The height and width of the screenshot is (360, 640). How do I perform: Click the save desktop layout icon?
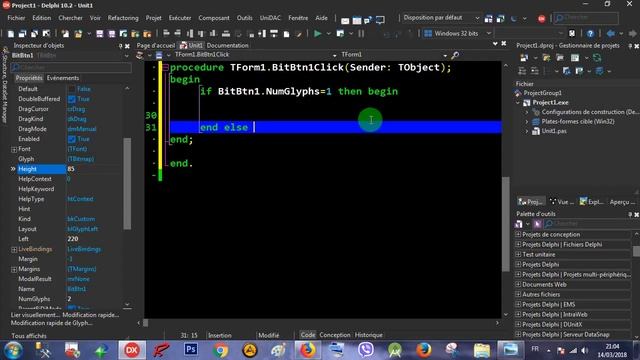pyautogui.click(x=489, y=18)
